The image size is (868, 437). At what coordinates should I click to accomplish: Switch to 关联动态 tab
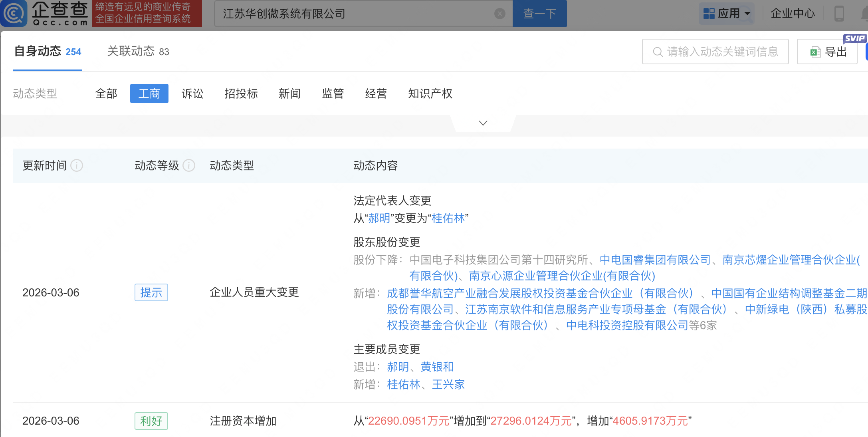138,52
